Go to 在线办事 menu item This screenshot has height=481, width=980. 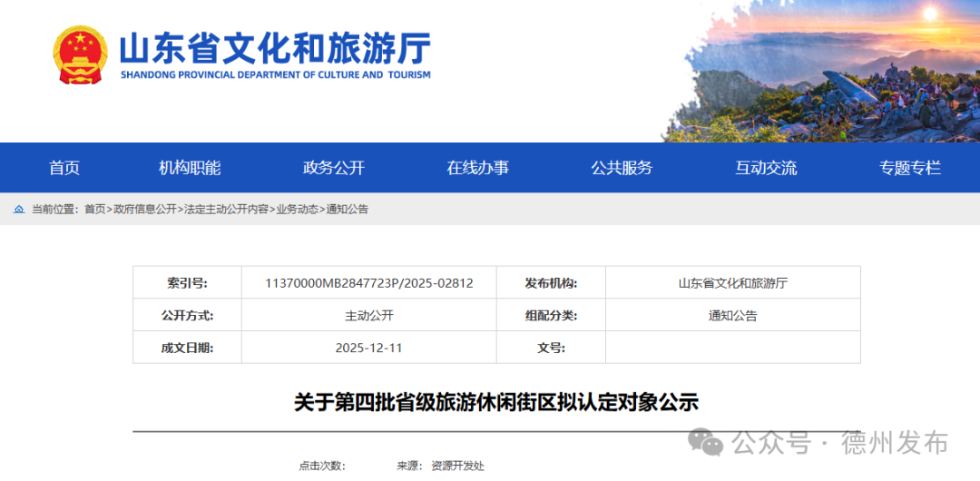coord(477,168)
